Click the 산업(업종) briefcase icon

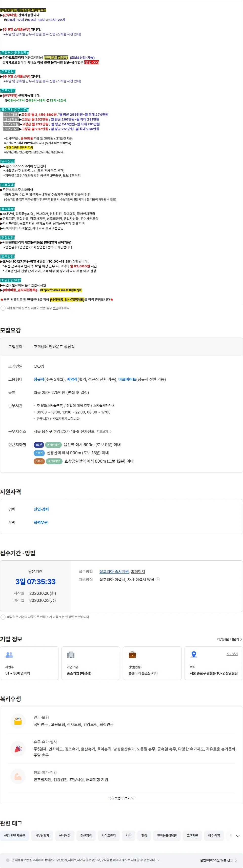(x=132, y=655)
